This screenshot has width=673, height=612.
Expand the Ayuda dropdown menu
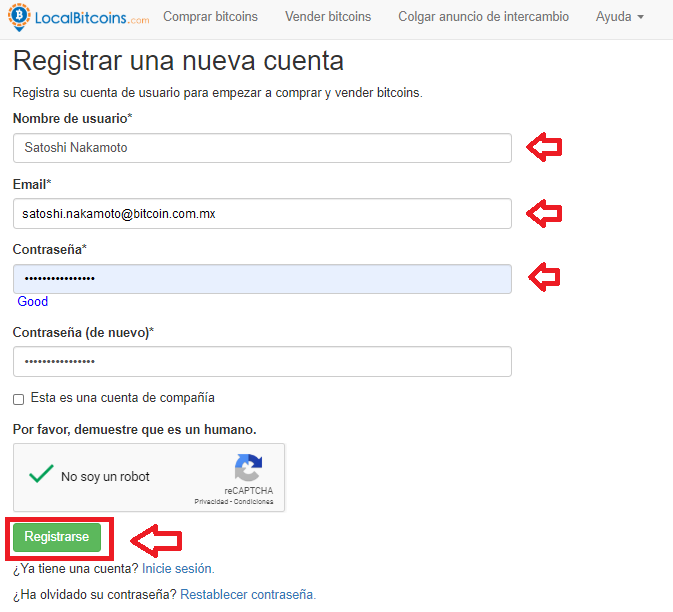click(x=619, y=17)
